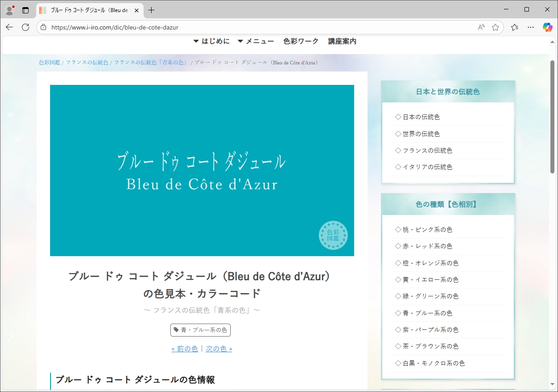Open browser Settings and more menu
The image size is (558, 392).
tap(531, 27)
